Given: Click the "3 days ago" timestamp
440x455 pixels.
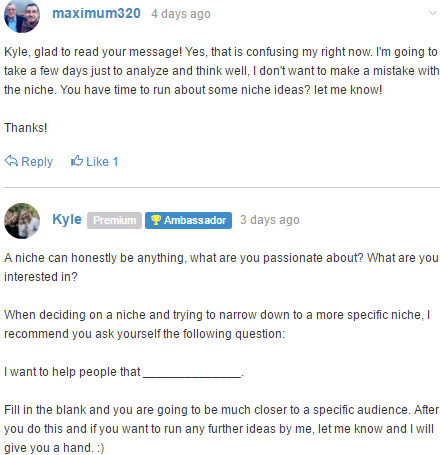Looking at the screenshot, I should pyautogui.click(x=270, y=220).
